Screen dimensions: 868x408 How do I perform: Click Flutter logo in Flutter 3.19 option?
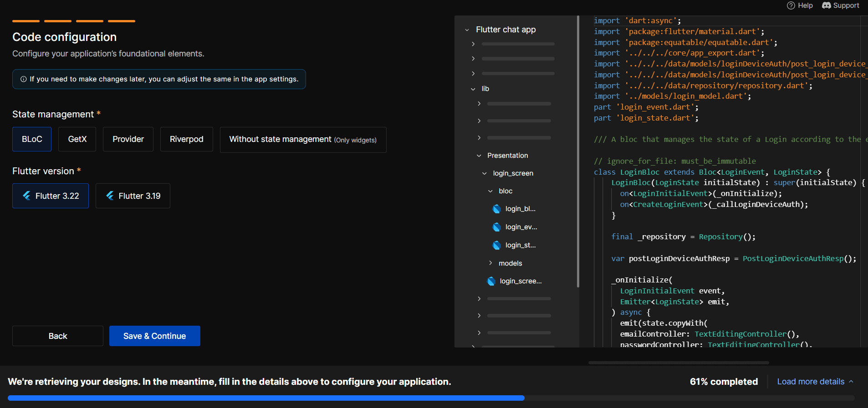[x=110, y=196]
